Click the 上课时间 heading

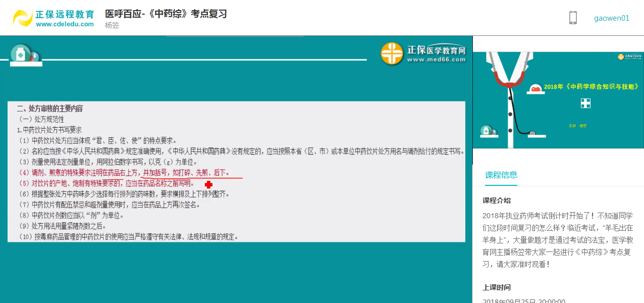point(497,287)
